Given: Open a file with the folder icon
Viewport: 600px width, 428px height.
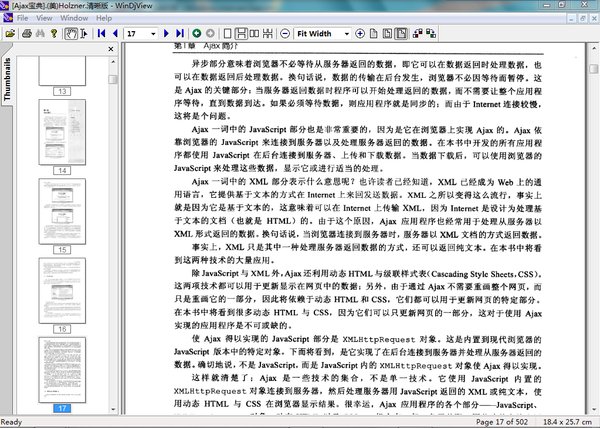Looking at the screenshot, I should [10, 34].
